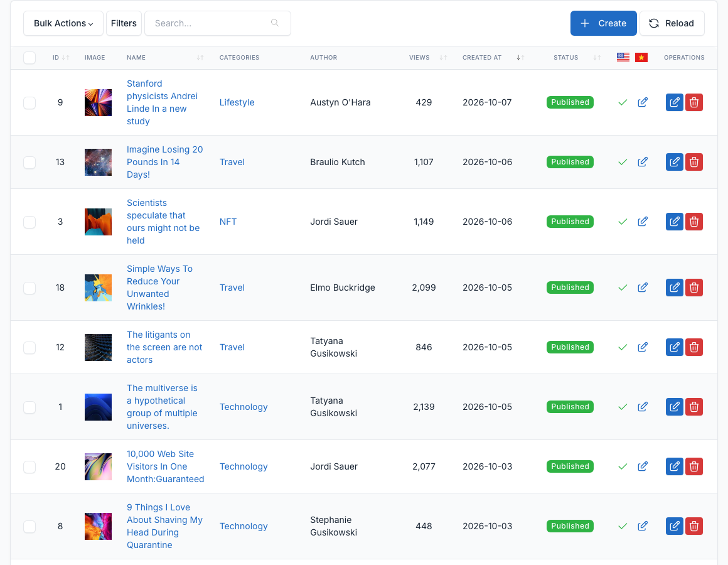Click blue edit button for post 20

tap(674, 466)
